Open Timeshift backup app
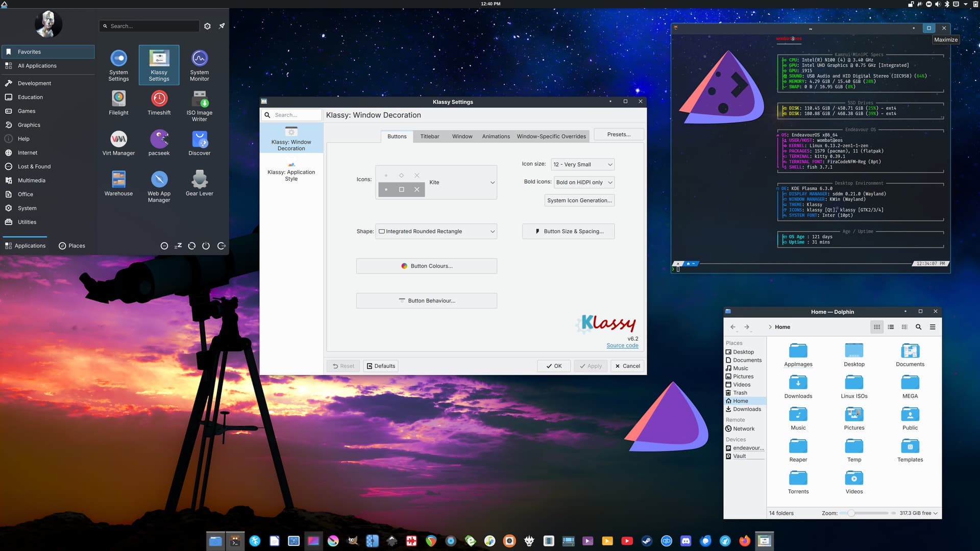This screenshot has width=980, height=551. pos(159,103)
